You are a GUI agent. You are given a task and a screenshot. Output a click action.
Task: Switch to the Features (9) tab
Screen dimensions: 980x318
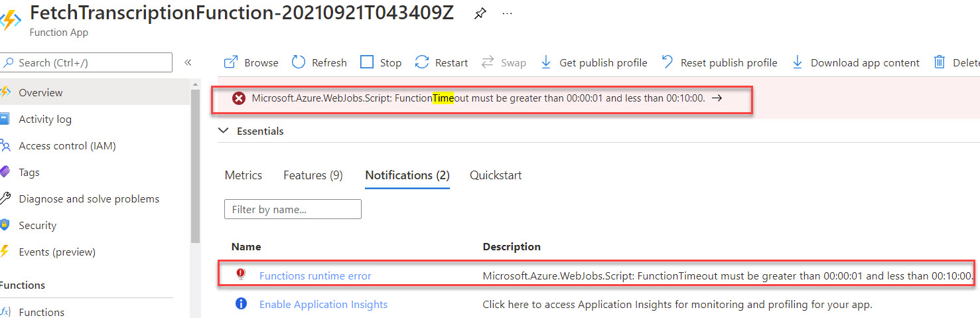pos(313,175)
